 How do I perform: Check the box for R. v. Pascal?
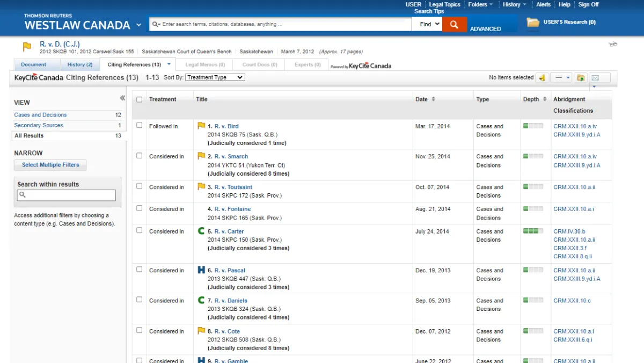click(140, 270)
